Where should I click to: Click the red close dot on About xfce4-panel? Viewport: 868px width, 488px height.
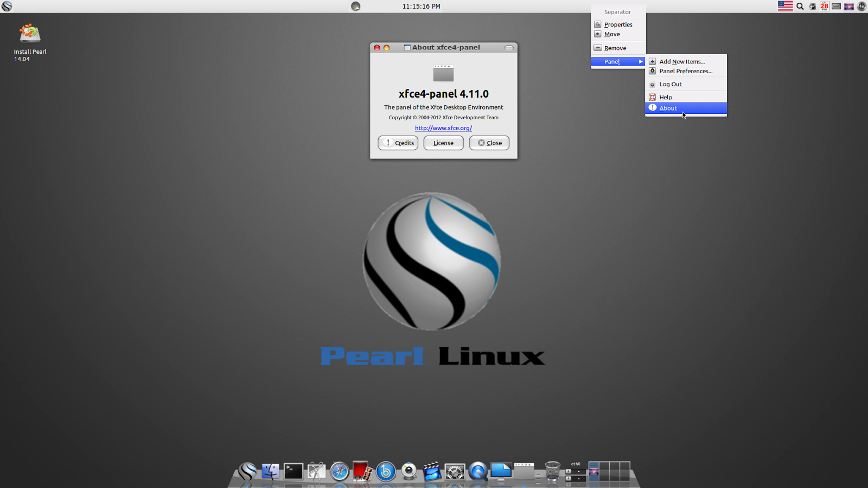click(x=377, y=48)
